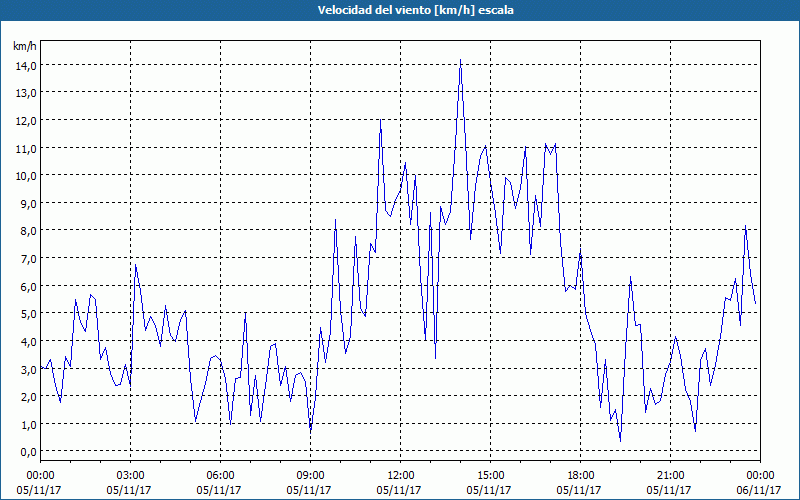This screenshot has height=500, width=800.
Task: Select the '06:00' time axis label
Action: (x=220, y=476)
